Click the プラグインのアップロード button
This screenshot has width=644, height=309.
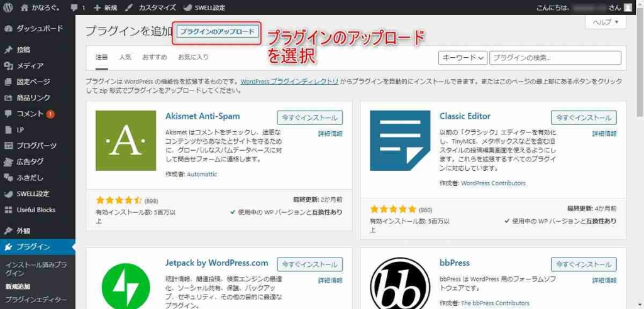coord(217,32)
